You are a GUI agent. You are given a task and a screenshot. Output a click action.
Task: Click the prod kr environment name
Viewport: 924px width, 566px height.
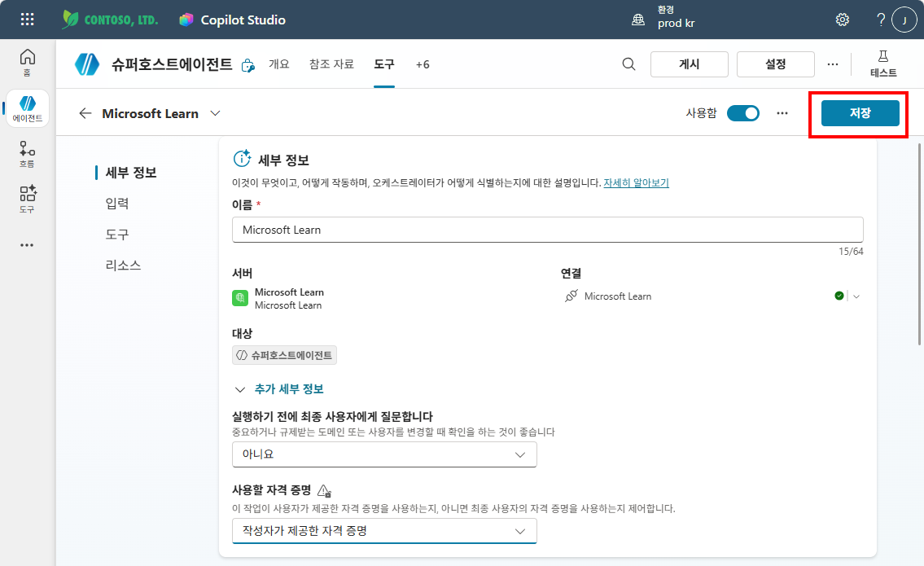click(x=676, y=24)
